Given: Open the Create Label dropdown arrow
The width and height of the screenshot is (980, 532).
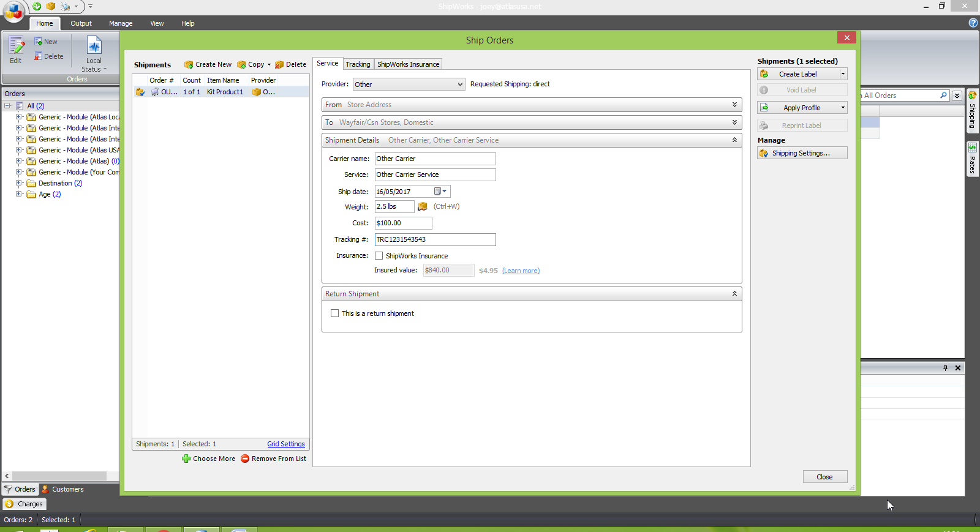Looking at the screenshot, I should click(x=843, y=74).
